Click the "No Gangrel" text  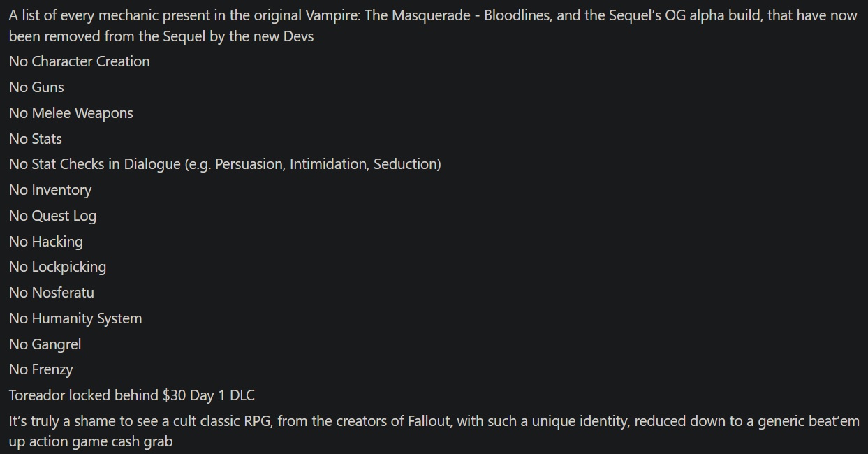[45, 344]
